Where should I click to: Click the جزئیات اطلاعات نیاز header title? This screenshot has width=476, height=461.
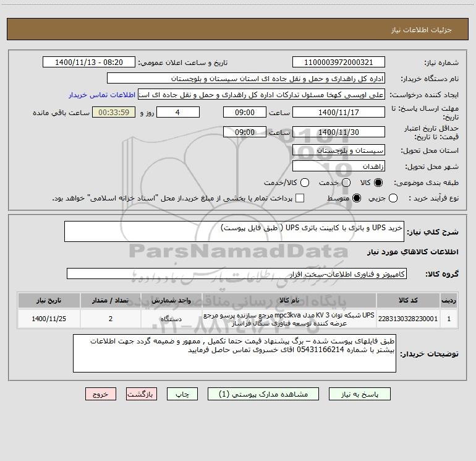pos(421,30)
